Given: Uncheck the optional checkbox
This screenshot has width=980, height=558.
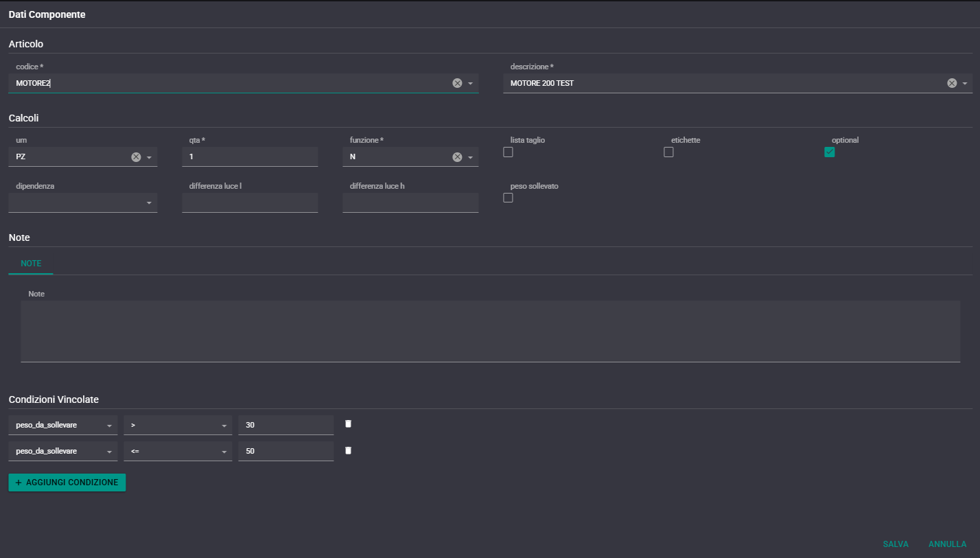Looking at the screenshot, I should pos(829,152).
